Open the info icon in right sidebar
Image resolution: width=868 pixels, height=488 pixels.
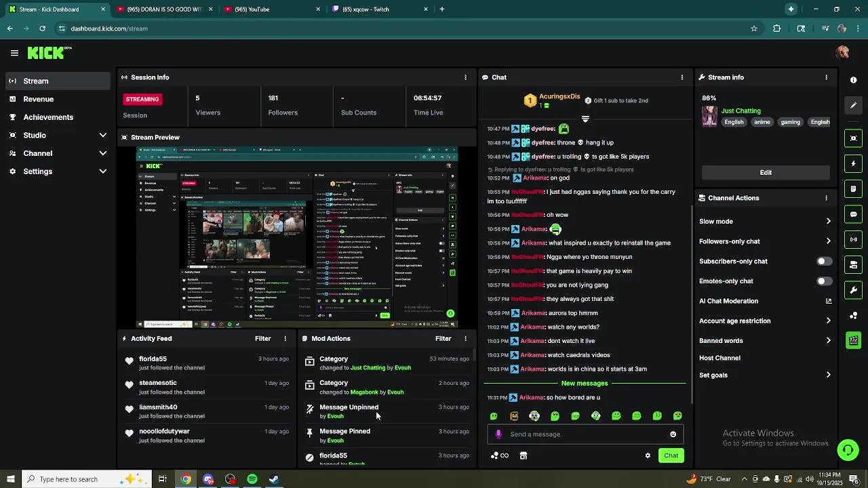(x=853, y=80)
